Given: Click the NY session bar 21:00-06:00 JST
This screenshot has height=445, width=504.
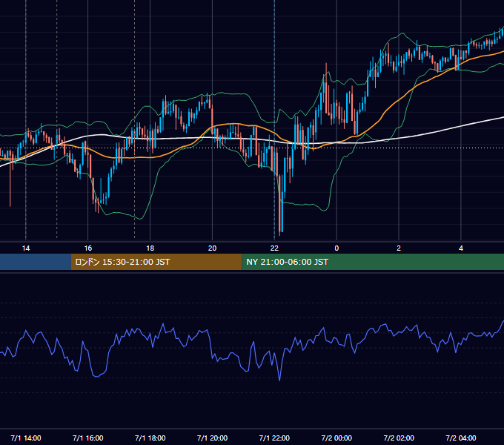Looking at the screenshot, I should tap(373, 262).
